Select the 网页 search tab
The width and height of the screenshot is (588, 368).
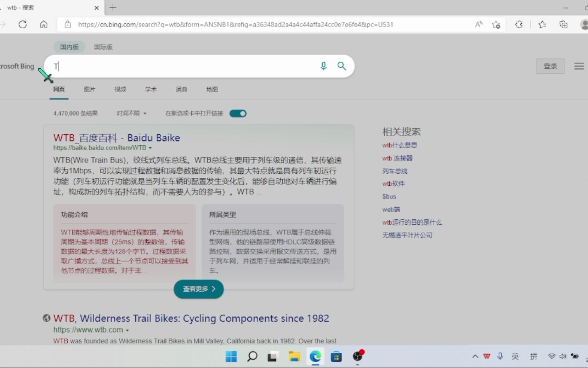click(59, 89)
